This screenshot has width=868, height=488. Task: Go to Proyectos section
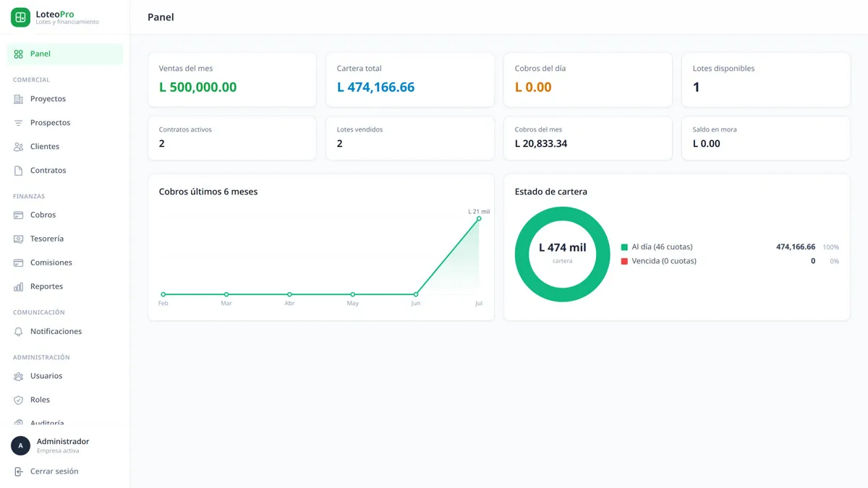pyautogui.click(x=65, y=99)
